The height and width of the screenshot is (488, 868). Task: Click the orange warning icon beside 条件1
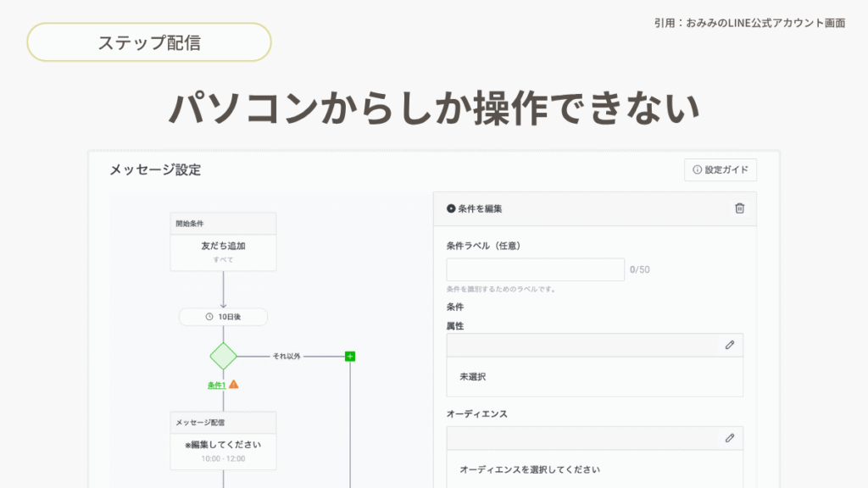[x=234, y=385]
